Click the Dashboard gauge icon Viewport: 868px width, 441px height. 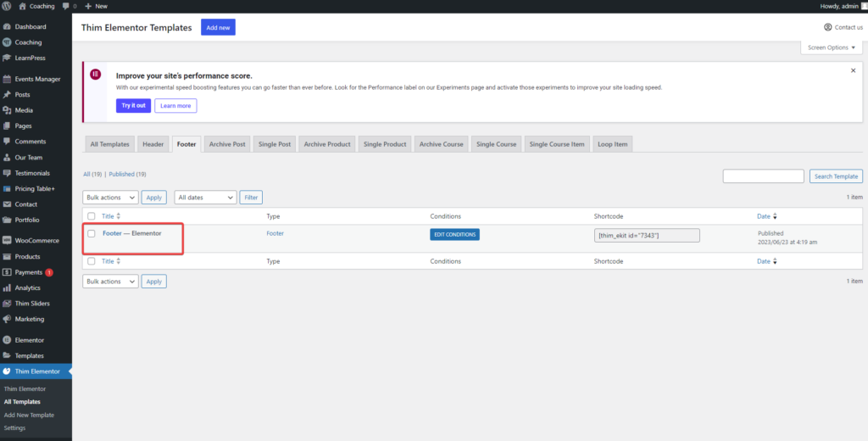(7, 26)
